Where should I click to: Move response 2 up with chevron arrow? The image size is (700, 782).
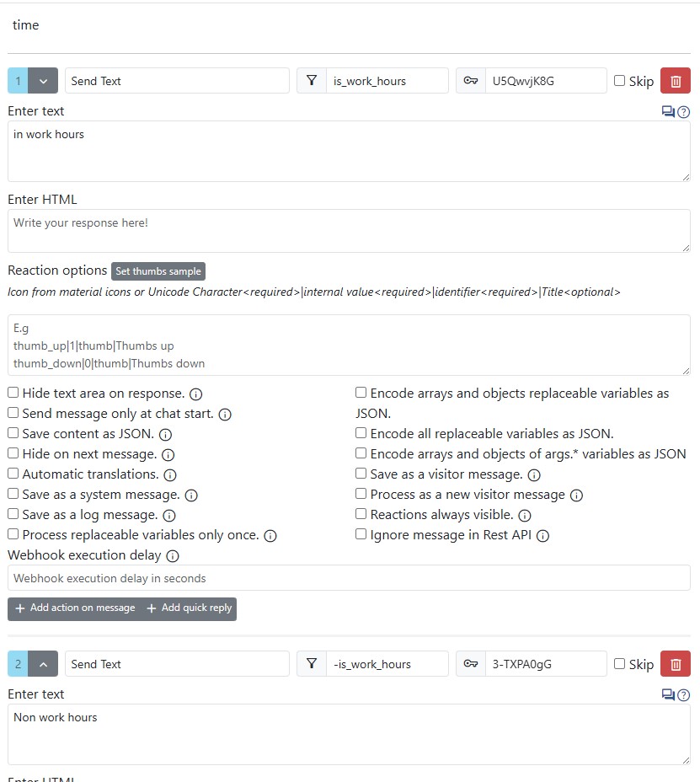click(x=43, y=664)
